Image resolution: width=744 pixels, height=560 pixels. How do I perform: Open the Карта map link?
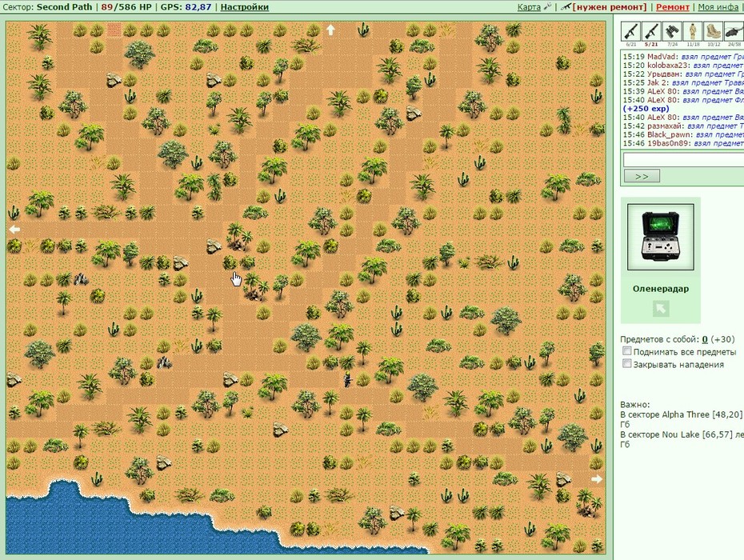[529, 7]
